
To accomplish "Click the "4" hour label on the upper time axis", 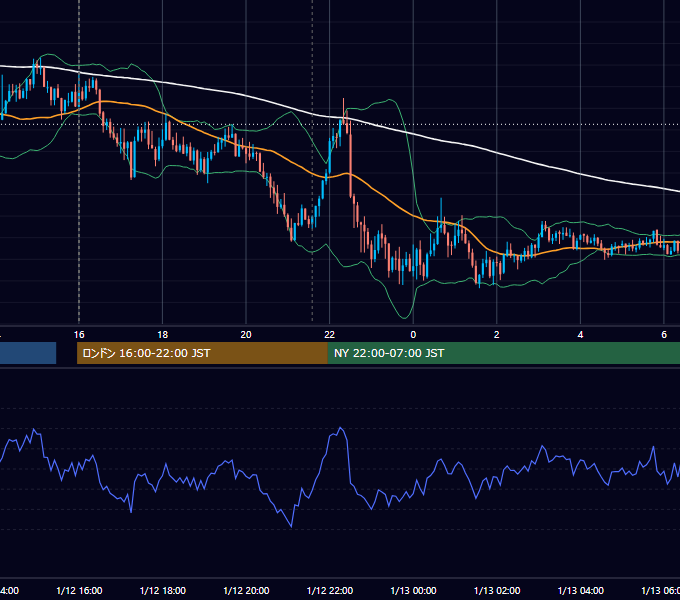I will (580, 335).
